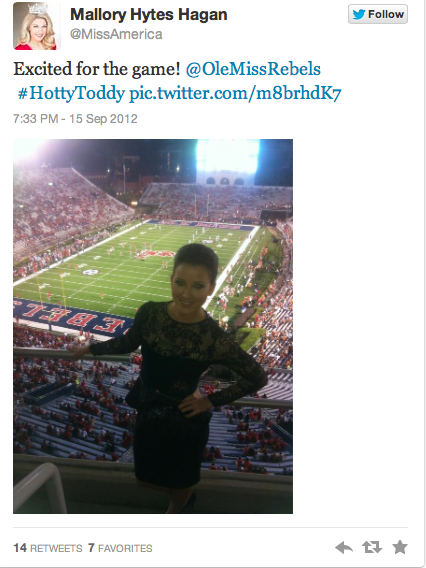This screenshot has width=426, height=568.
Task: View the 14 retweets list
Action: coord(48,548)
